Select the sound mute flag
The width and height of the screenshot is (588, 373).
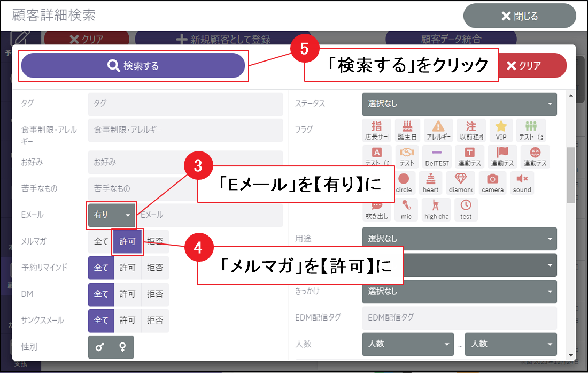[522, 182]
